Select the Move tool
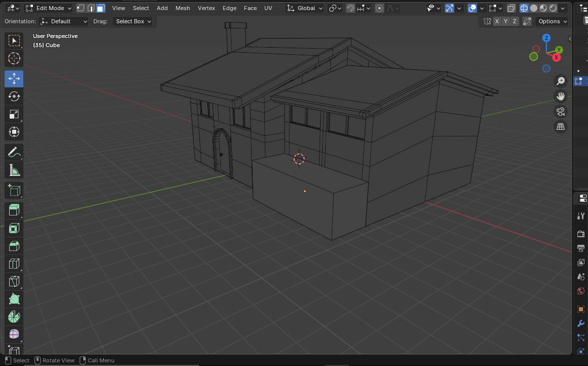The height and width of the screenshot is (366, 588). 14,79
